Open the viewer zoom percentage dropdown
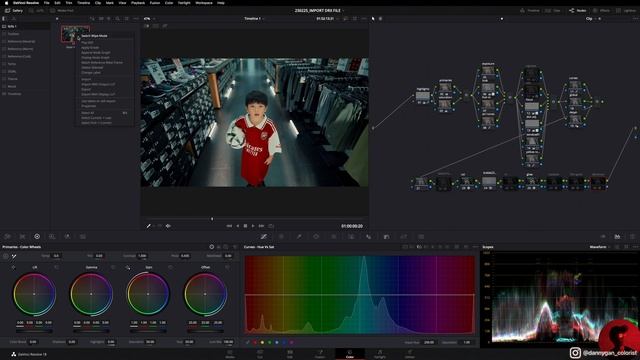Screen dimensions: 640x360 pyautogui.click(x=149, y=19)
